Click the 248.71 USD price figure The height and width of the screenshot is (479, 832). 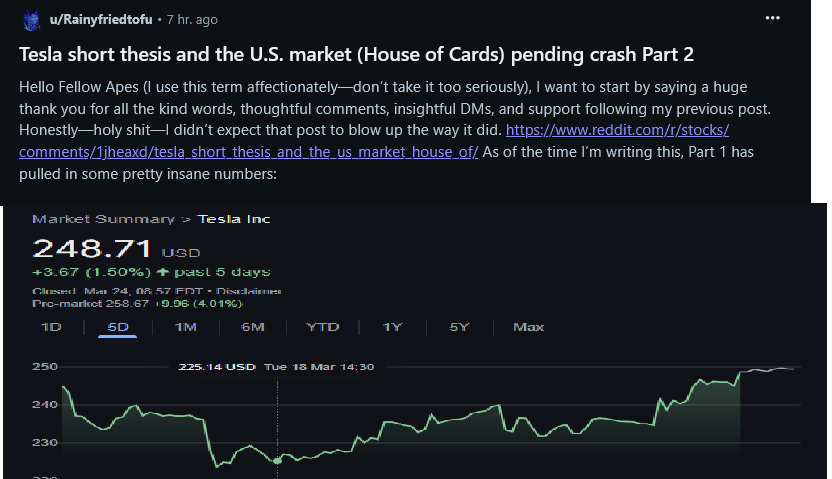tap(92, 249)
